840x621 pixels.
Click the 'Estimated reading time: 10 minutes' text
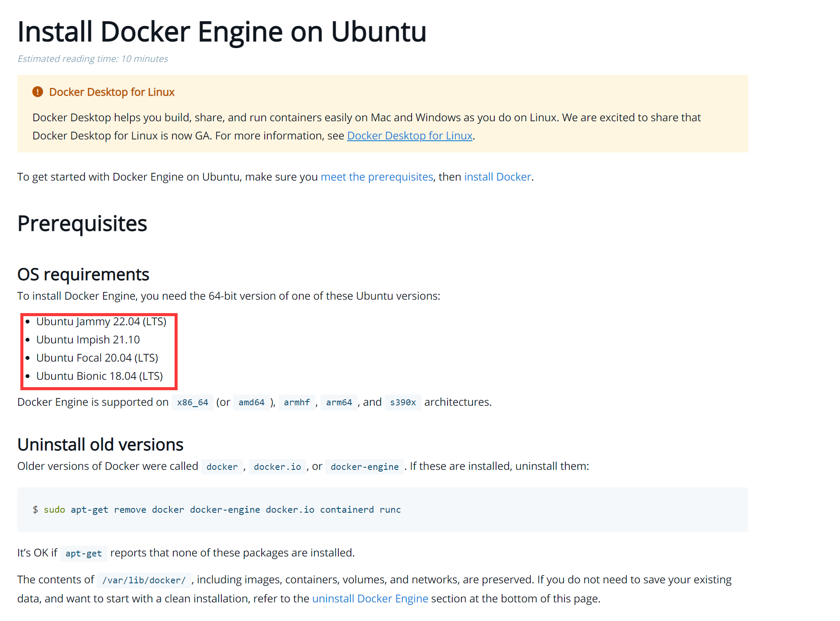point(93,58)
